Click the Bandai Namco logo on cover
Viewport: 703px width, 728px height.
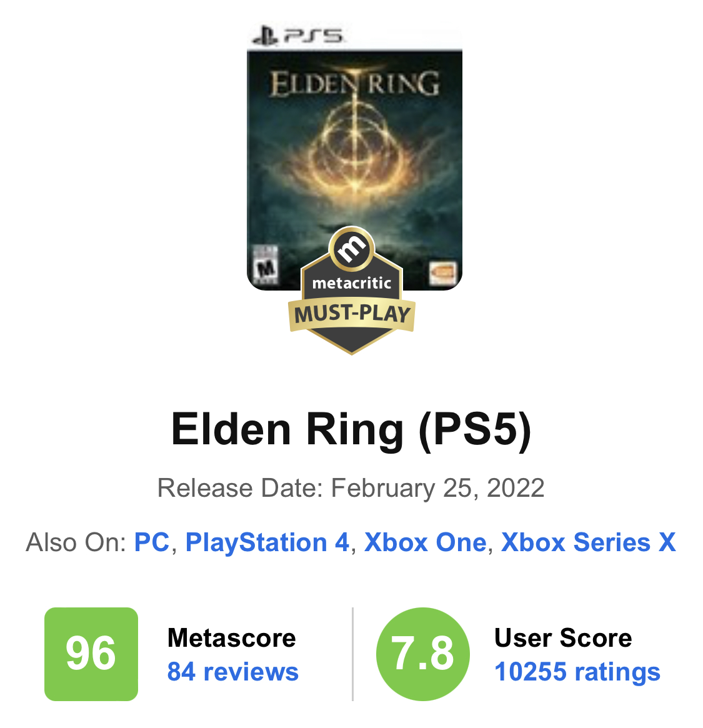(442, 273)
